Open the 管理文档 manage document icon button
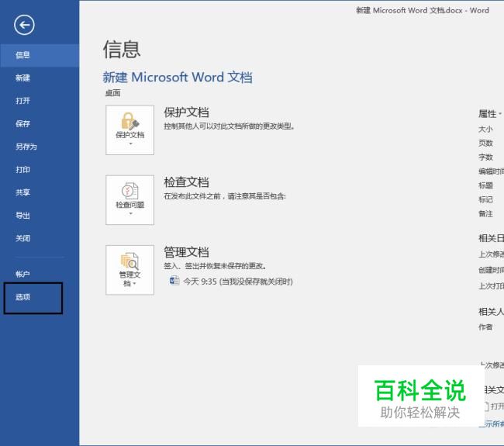 pyautogui.click(x=129, y=270)
